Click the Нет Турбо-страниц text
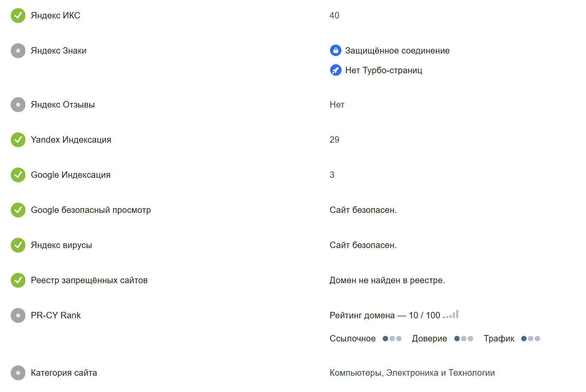The height and width of the screenshot is (392, 586). (384, 70)
